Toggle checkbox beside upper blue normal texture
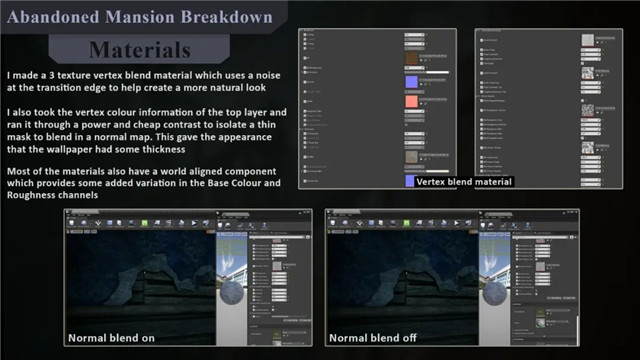 click(x=305, y=82)
